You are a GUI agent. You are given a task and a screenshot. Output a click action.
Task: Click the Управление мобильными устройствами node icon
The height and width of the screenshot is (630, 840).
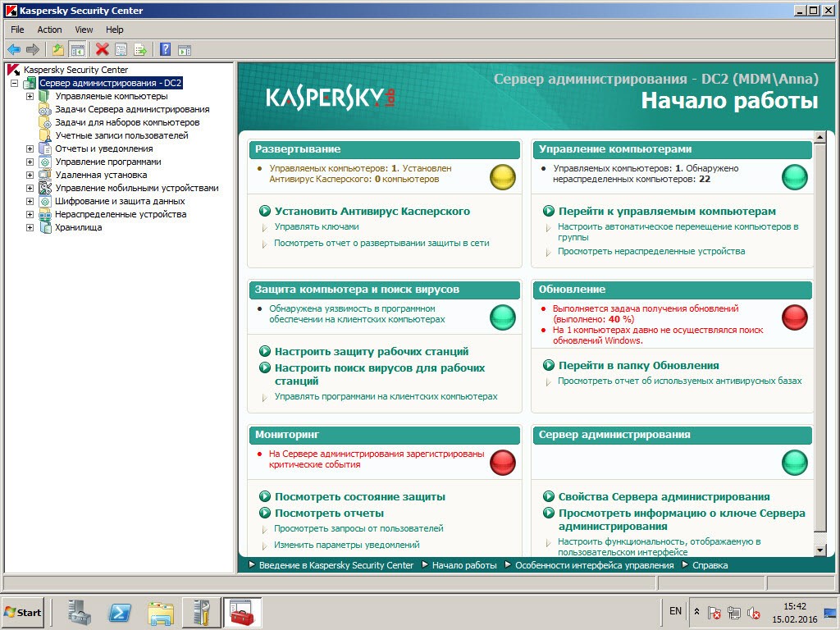[x=45, y=188]
